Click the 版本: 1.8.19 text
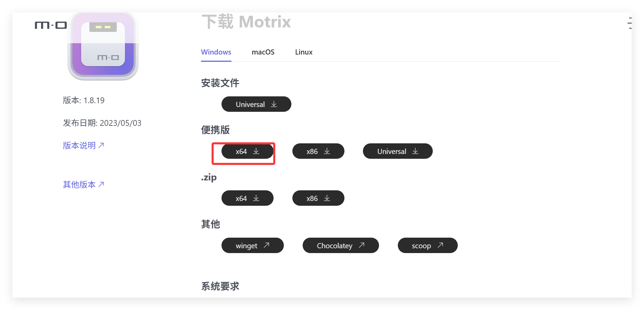Image resolution: width=644 pixels, height=310 pixels. (x=84, y=100)
